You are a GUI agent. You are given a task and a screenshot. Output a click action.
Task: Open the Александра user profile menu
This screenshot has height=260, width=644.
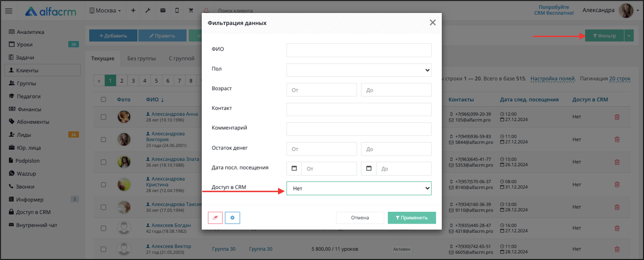coord(610,11)
